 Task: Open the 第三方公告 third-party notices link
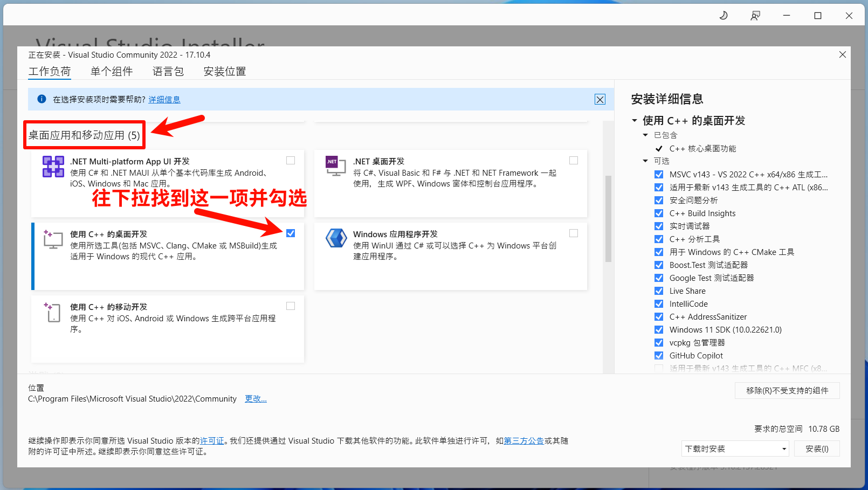523,441
